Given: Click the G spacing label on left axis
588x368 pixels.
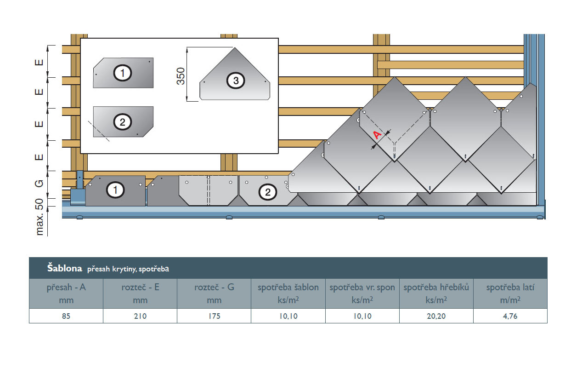Looking at the screenshot, I should click(40, 183).
